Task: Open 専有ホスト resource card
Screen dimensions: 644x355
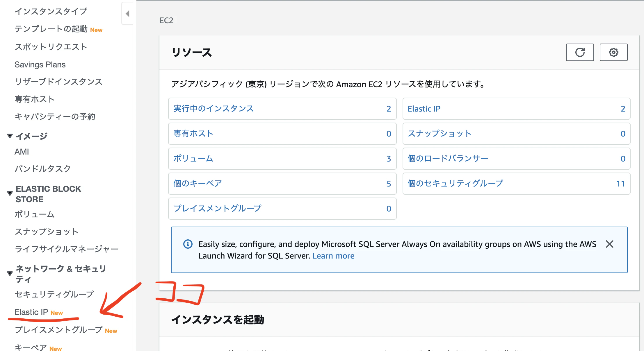Action: coord(282,134)
